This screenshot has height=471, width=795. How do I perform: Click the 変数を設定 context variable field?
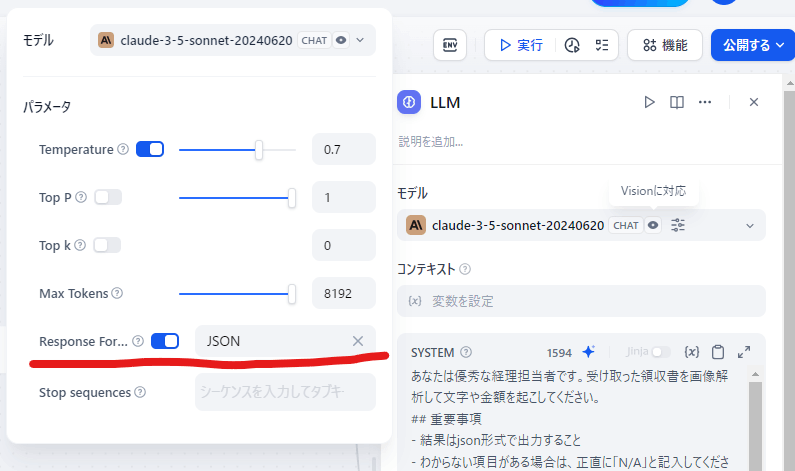point(581,301)
